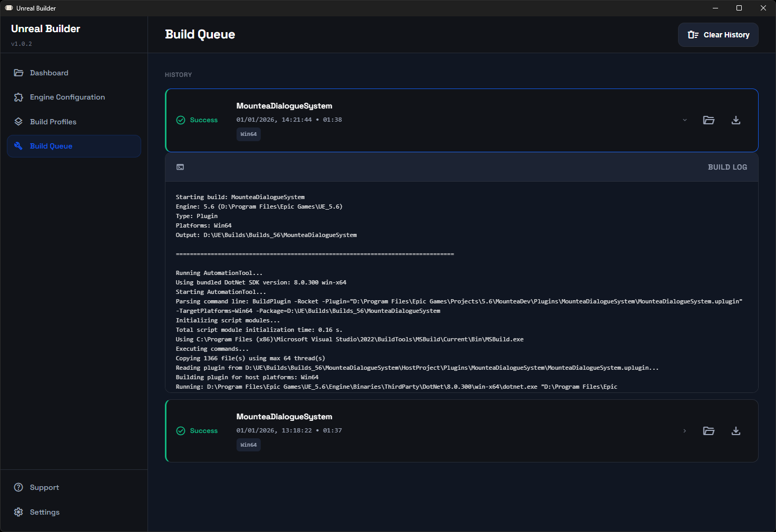Close the Unreal Builder window
The image size is (776, 532).
pos(763,8)
